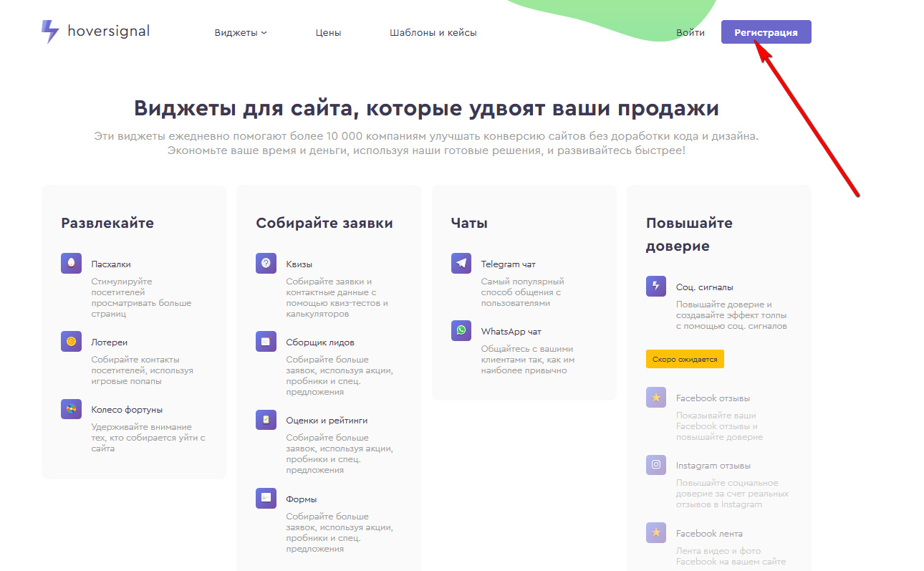Click the main headline about удвоят продажи
Screen dimensions: 924x571
click(x=426, y=108)
